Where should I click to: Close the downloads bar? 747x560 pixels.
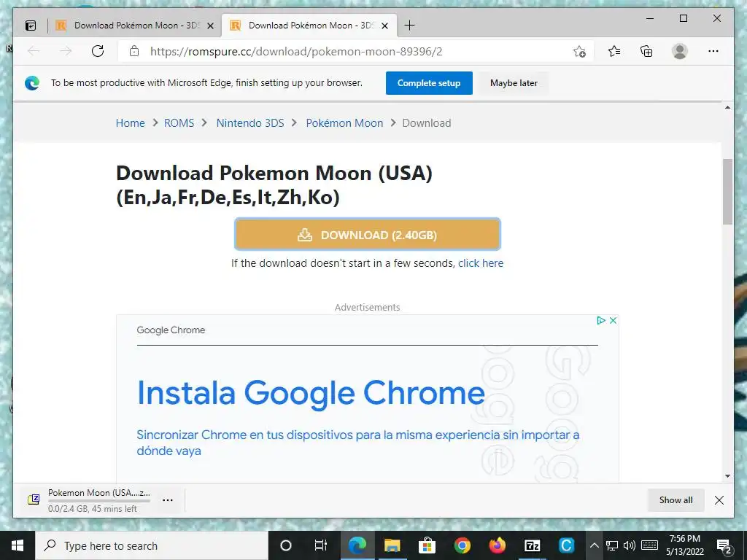(x=719, y=500)
